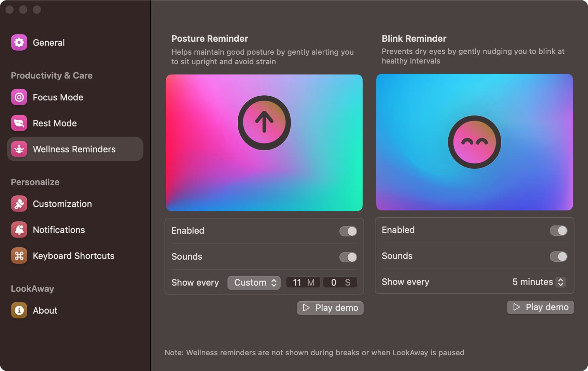Play demo for Blink Reminder

point(540,307)
